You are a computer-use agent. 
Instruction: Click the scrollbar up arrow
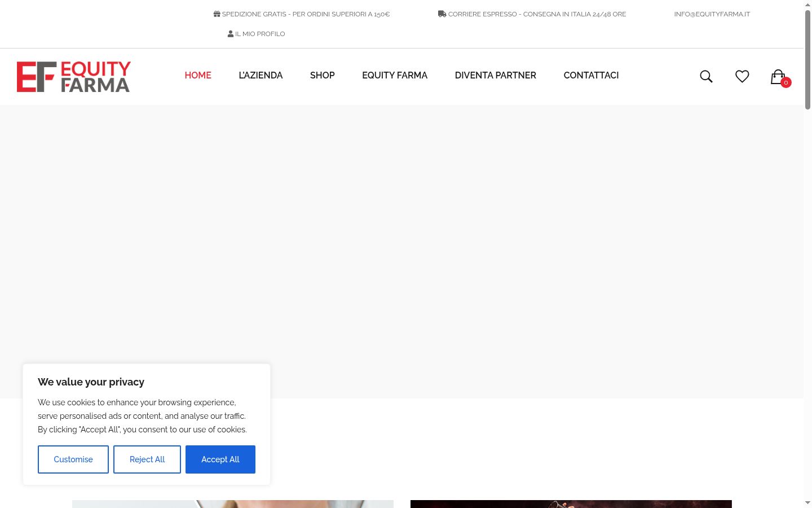807,5
